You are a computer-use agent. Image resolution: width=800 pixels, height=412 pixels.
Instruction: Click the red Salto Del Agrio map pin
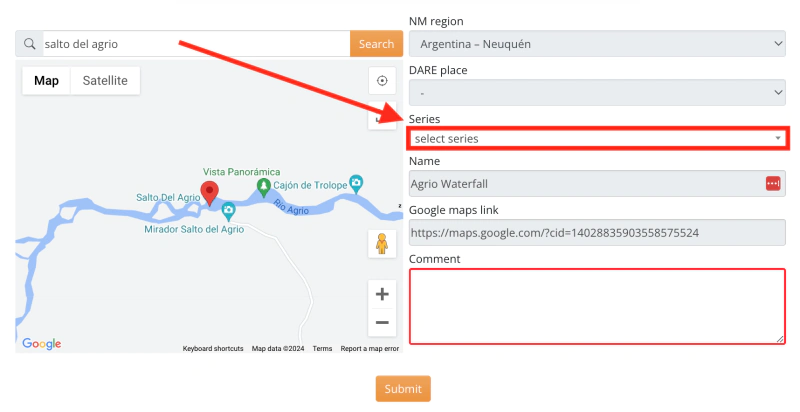tap(209, 191)
